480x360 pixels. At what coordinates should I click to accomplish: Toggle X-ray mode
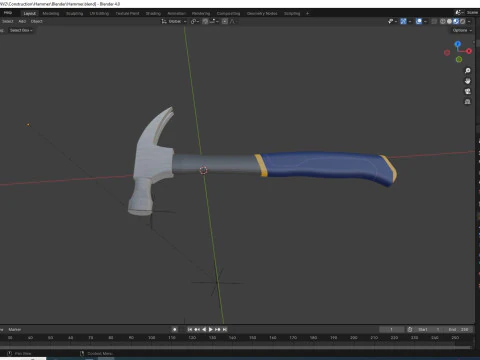tap(434, 21)
